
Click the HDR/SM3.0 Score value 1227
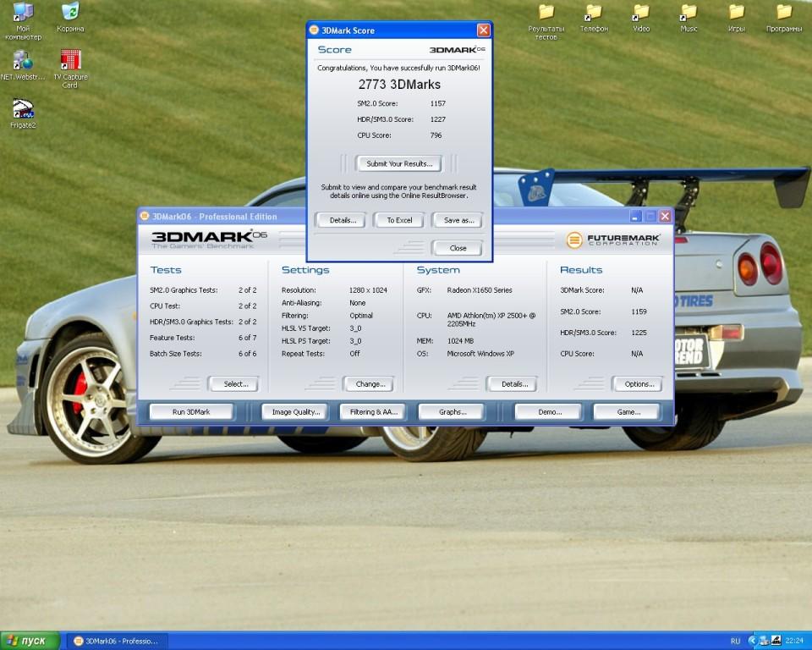[437, 119]
